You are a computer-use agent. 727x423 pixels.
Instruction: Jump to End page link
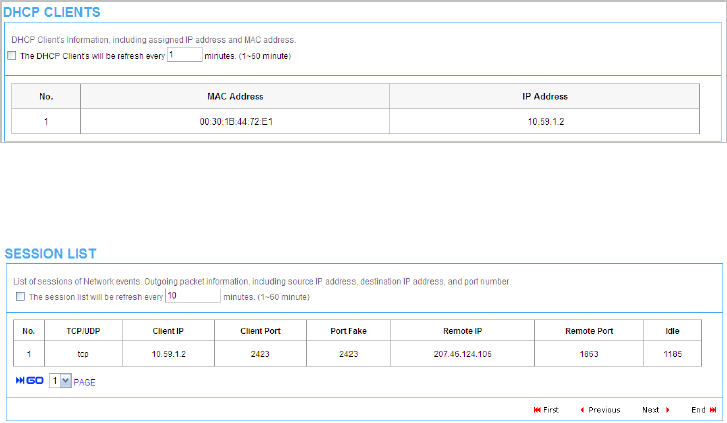tap(698, 410)
